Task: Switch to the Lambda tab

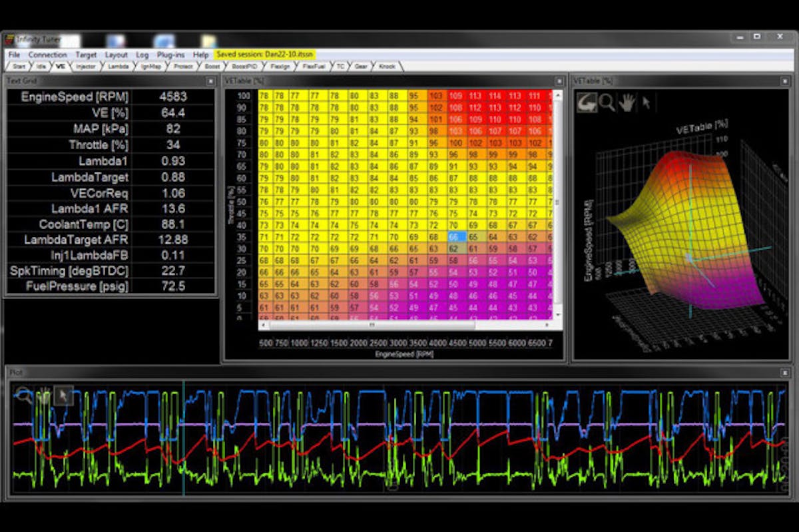Action: tap(117, 66)
